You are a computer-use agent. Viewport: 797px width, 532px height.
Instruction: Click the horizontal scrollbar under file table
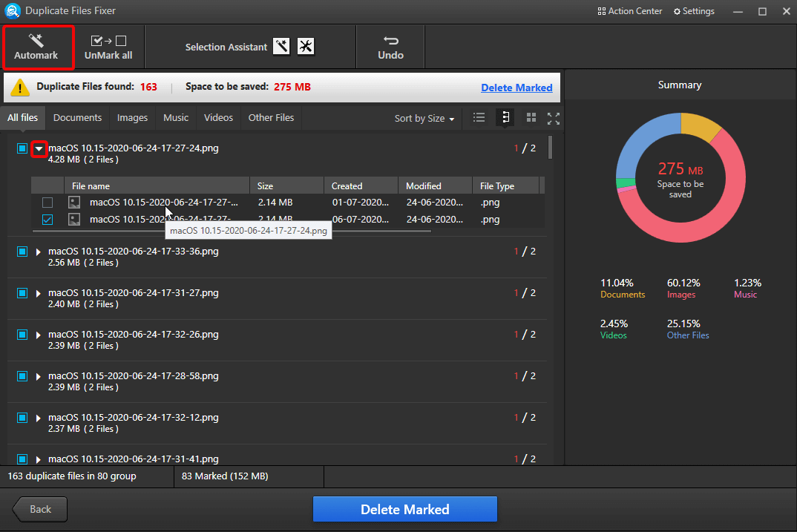click(232, 231)
